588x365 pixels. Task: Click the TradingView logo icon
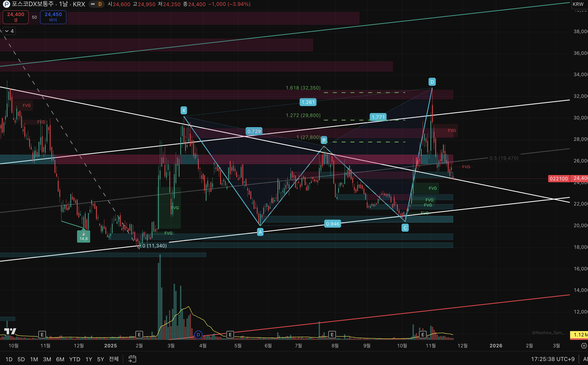[10, 331]
